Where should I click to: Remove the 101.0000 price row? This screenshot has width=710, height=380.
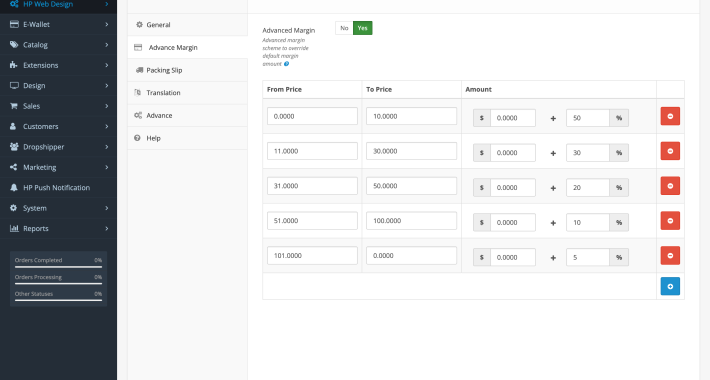point(670,256)
